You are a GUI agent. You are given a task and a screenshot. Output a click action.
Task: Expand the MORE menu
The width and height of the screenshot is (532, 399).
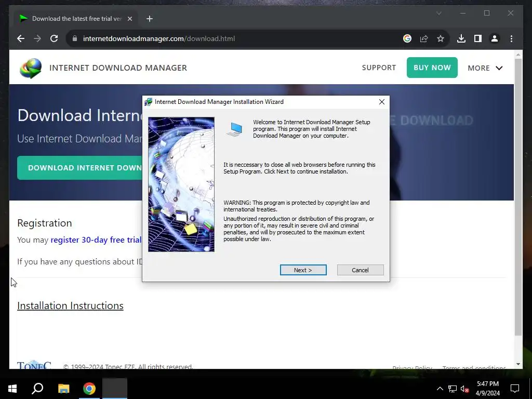[x=485, y=68]
